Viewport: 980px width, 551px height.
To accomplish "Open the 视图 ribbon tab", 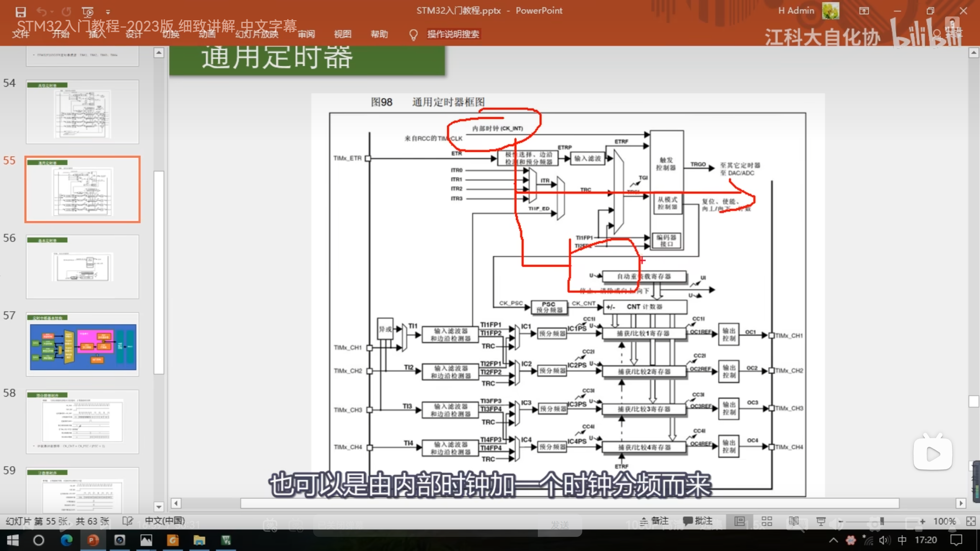I will (342, 34).
